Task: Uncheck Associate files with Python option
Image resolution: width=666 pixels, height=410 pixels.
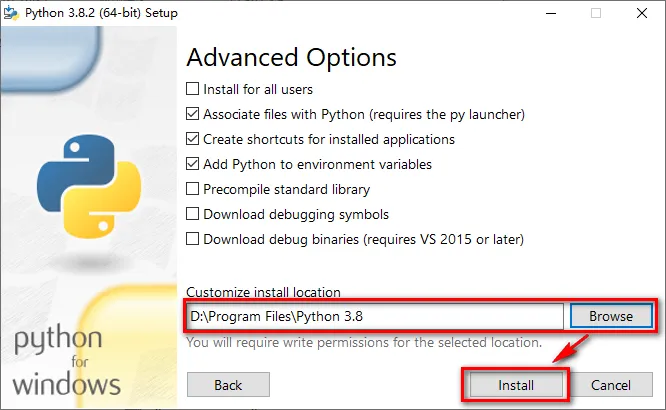Action: pos(192,114)
